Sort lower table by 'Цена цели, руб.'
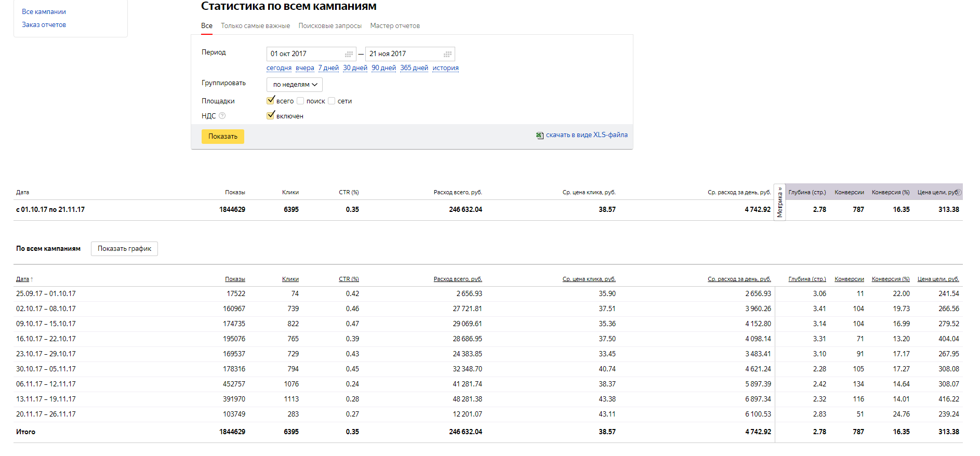 tap(938, 279)
